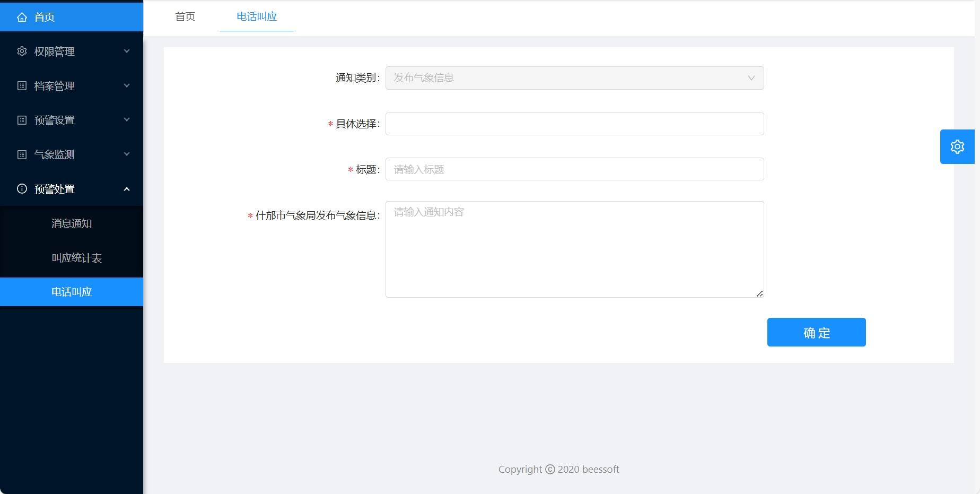Image resolution: width=980 pixels, height=494 pixels.
Task: Click the 预警设置 list icon
Action: 22,120
